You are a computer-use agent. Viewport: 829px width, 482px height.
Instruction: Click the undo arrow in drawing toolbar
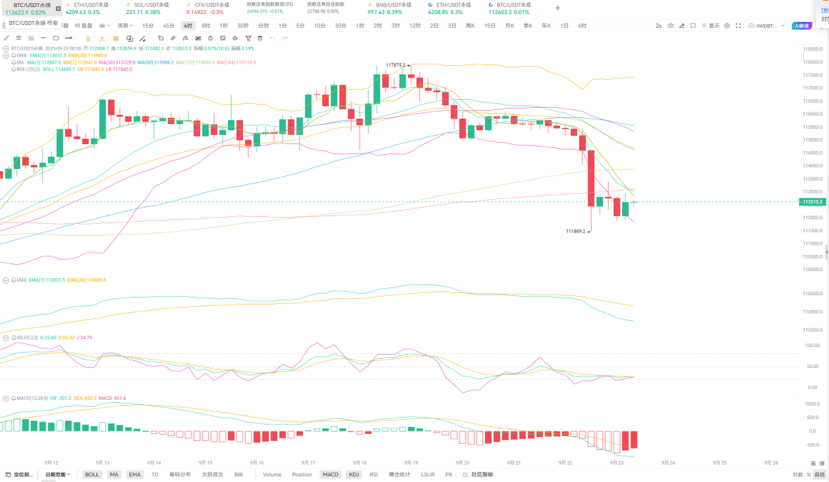pos(273,38)
